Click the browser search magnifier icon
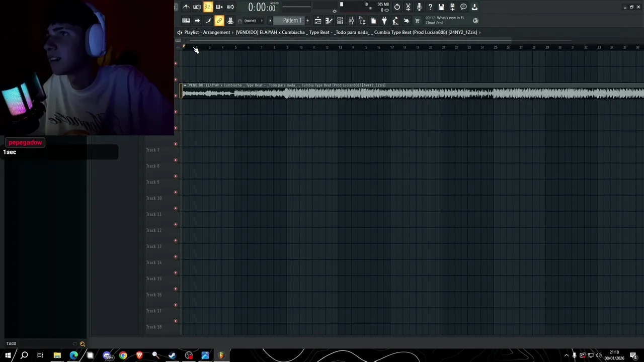The image size is (644, 362). pos(83,344)
